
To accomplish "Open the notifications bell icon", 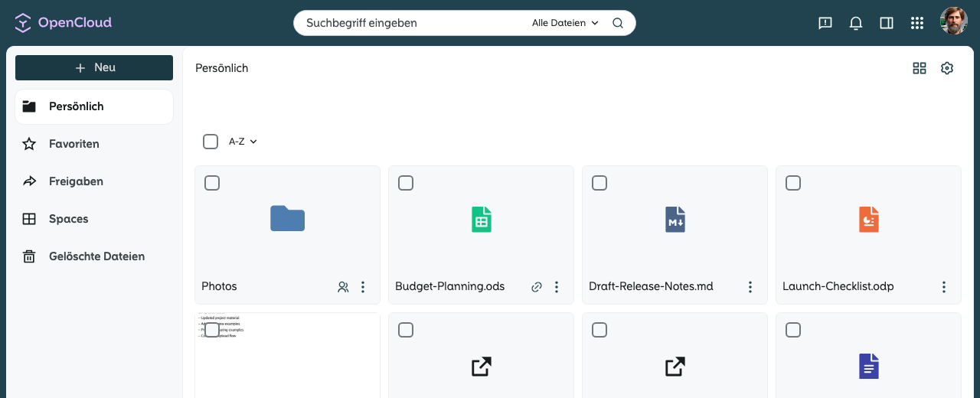I will [856, 23].
